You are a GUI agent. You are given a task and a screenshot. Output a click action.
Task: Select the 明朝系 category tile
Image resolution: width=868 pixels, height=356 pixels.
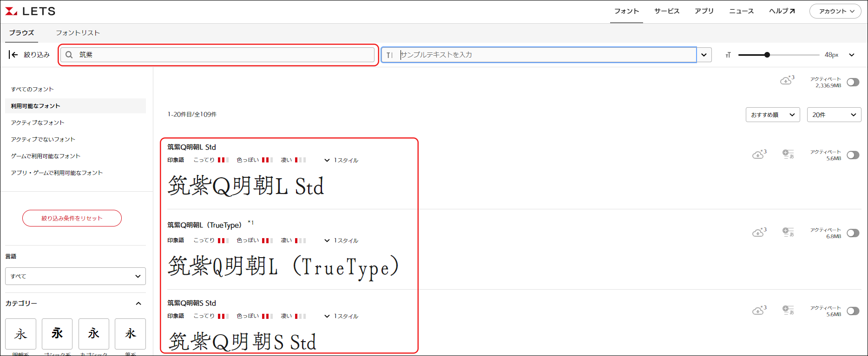pyautogui.click(x=20, y=334)
